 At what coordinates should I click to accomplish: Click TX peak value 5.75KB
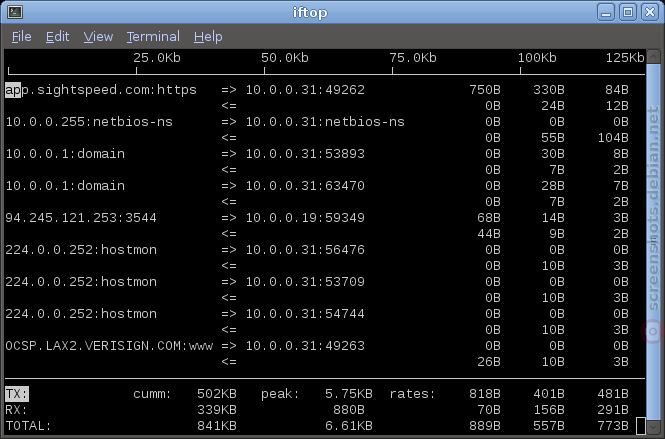(x=349, y=394)
